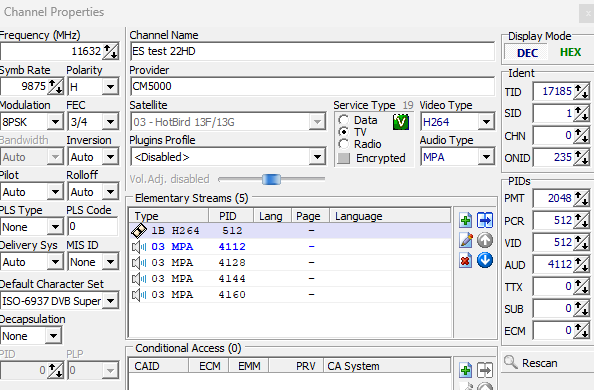
Task: Click speaker icon of MPA stream 4112
Action: coord(139,247)
